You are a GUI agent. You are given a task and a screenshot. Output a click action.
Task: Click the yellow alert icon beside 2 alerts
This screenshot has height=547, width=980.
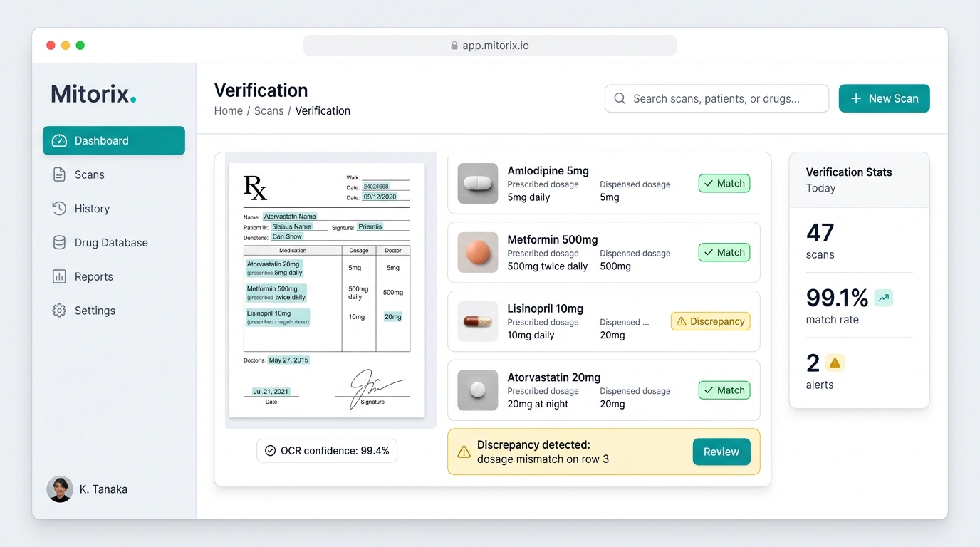tap(835, 363)
